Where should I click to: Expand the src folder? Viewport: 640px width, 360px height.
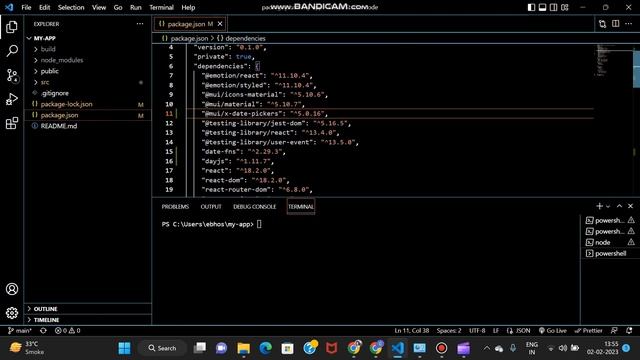coord(45,82)
